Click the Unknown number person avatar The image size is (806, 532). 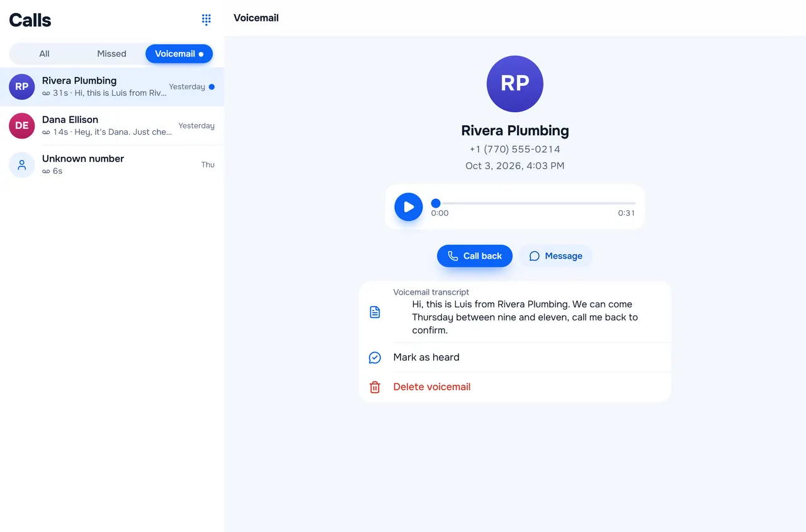pyautogui.click(x=22, y=165)
